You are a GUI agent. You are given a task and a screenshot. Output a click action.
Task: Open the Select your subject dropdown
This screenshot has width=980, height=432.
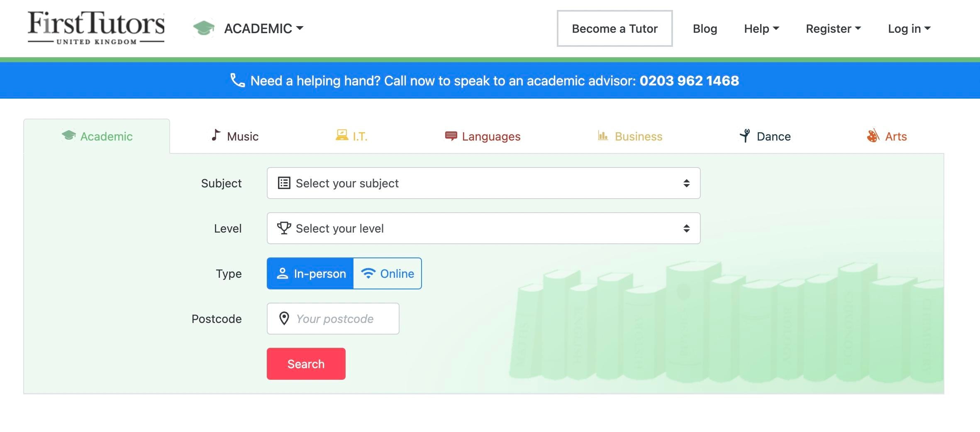tap(483, 183)
